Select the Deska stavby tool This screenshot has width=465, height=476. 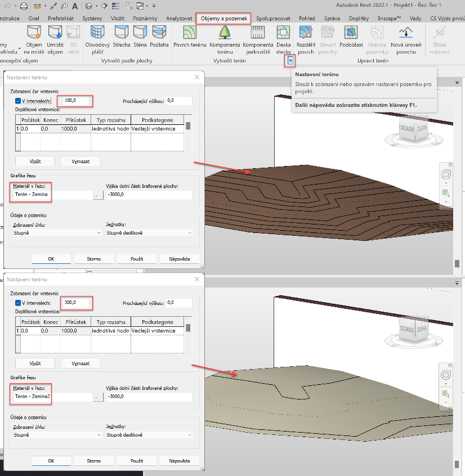[x=283, y=40]
